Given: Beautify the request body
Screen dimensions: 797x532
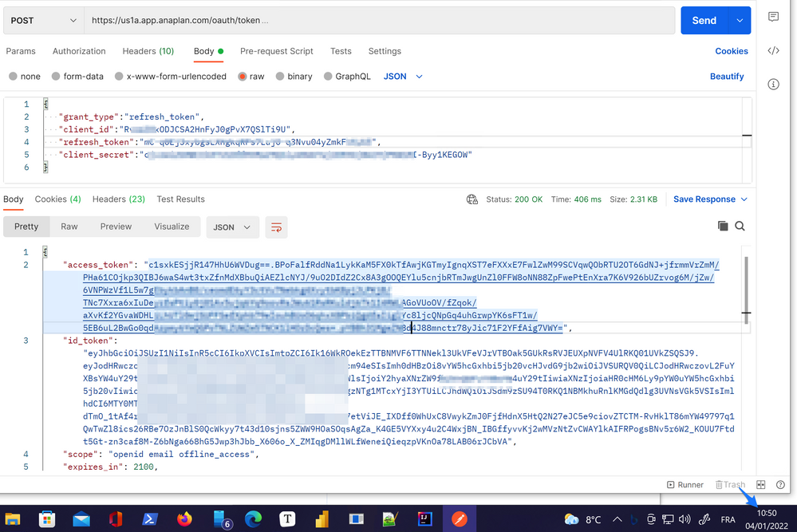Looking at the screenshot, I should click(727, 77).
